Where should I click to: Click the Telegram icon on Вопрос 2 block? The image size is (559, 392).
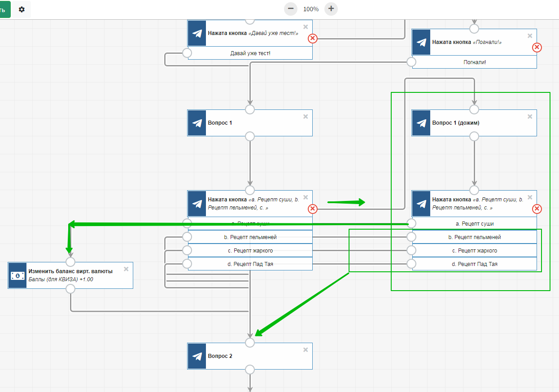197,356
